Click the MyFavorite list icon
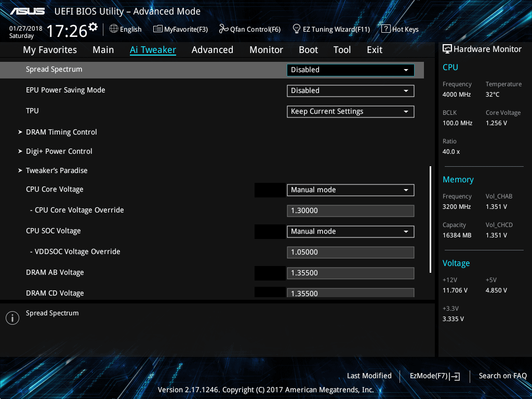This screenshot has height=399, width=532. tap(158, 29)
